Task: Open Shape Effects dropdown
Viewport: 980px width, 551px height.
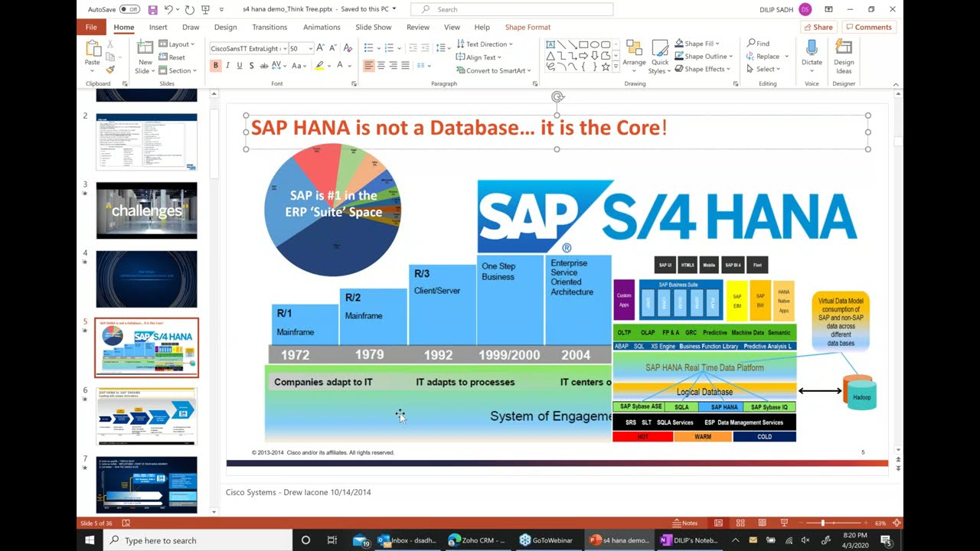Action: coord(703,69)
